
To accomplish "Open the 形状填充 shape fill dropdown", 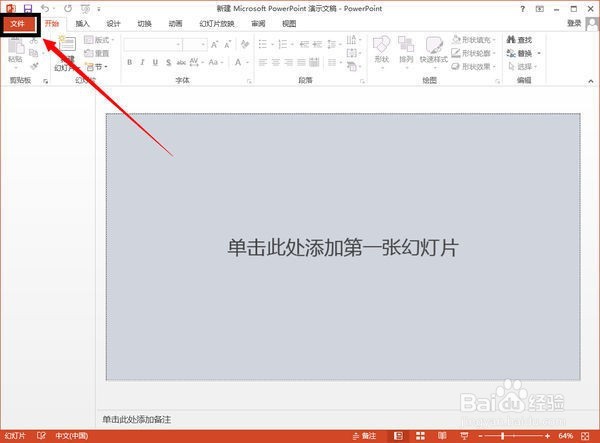I will tap(474, 39).
